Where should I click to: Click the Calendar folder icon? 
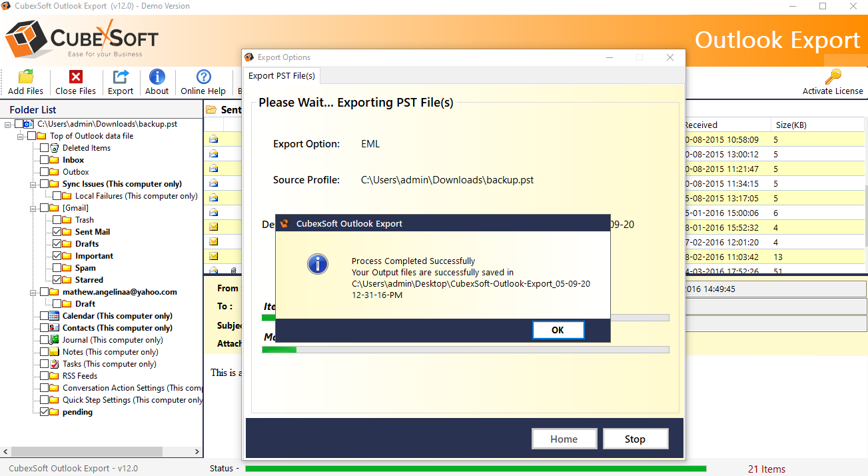55,316
